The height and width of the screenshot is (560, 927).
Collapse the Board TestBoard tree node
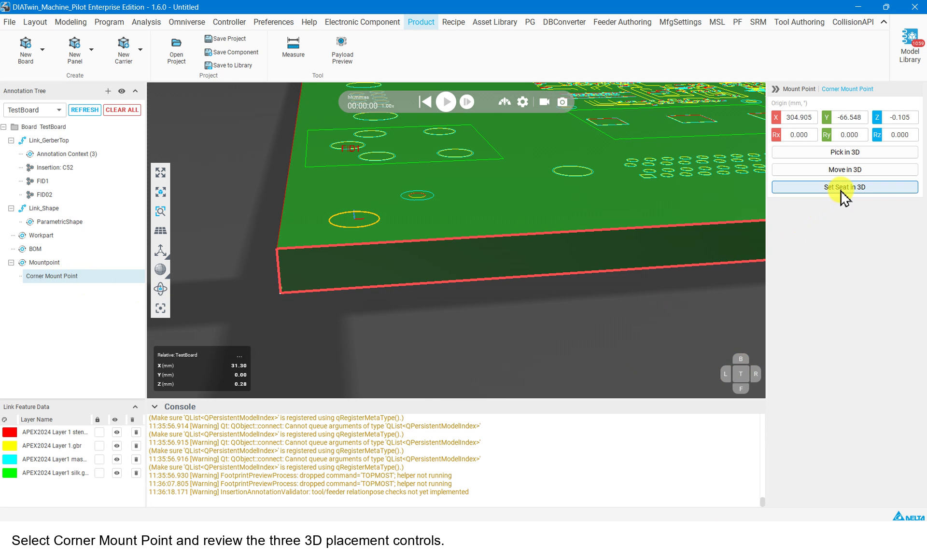(x=3, y=127)
